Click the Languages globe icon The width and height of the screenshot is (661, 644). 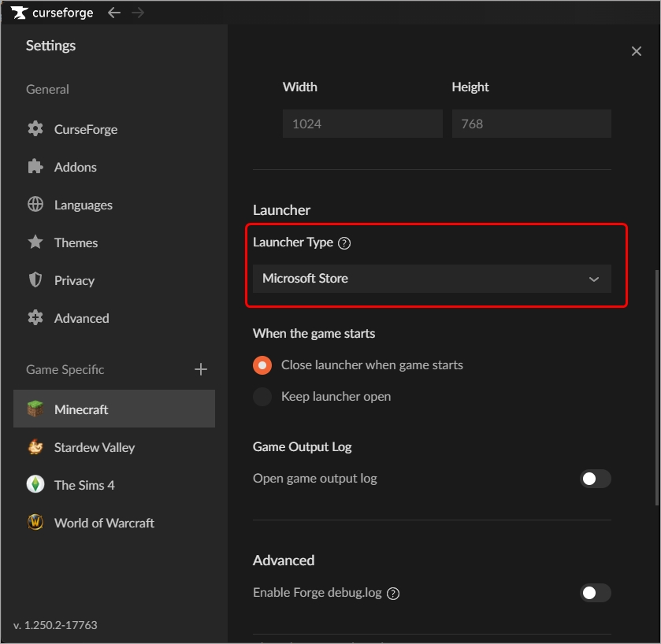point(35,205)
